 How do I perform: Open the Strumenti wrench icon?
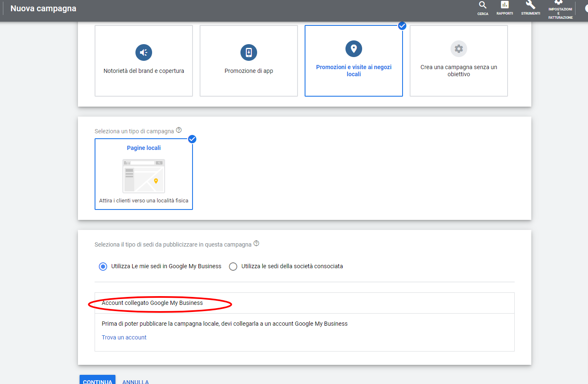pyautogui.click(x=530, y=5)
